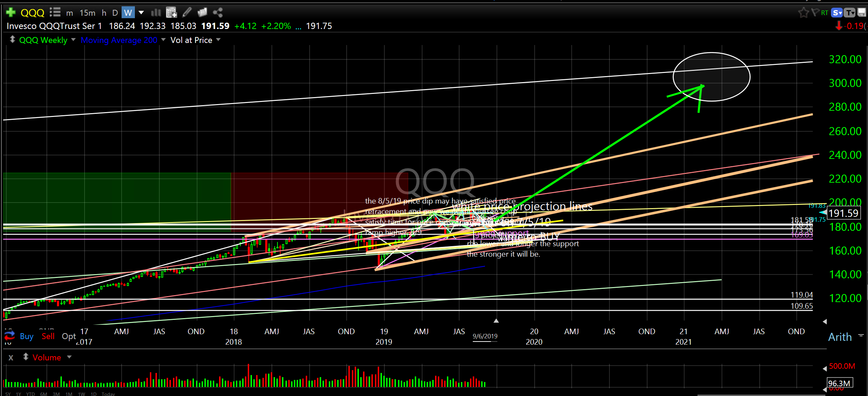Expand Moving Average 200 dropdown arrow
The width and height of the screenshot is (868, 396).
pos(163,40)
